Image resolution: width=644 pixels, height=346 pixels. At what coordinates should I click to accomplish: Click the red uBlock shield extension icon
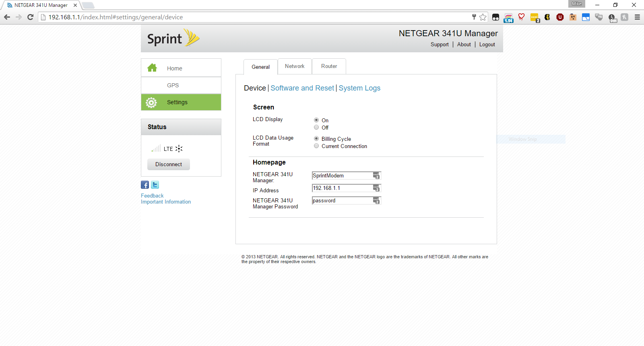560,17
